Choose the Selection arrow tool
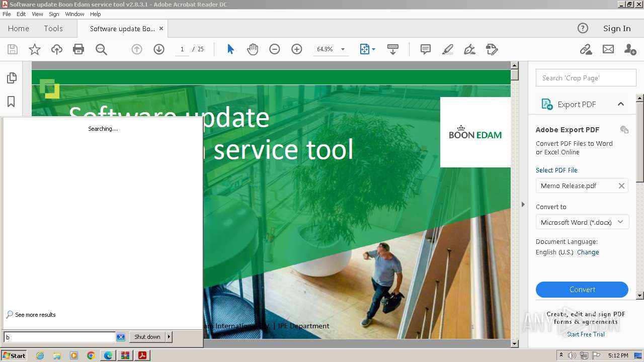644x362 pixels. click(230, 49)
